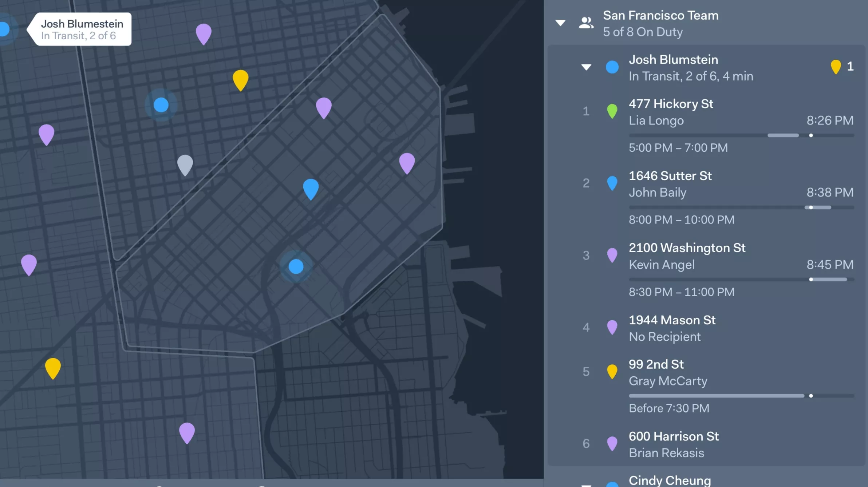
Task: Click the slider handle on Gray McCarty's delivery timeline
Action: [811, 396]
